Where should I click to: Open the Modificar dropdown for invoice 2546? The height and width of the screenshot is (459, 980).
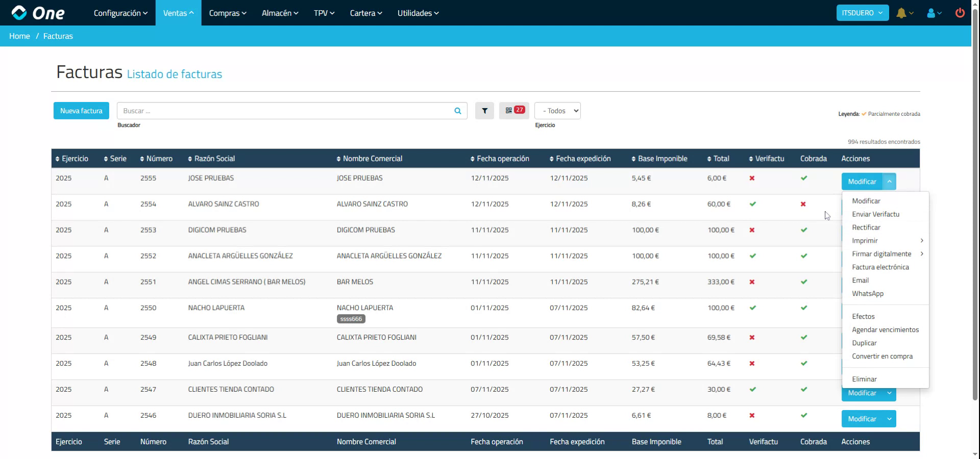(889, 419)
